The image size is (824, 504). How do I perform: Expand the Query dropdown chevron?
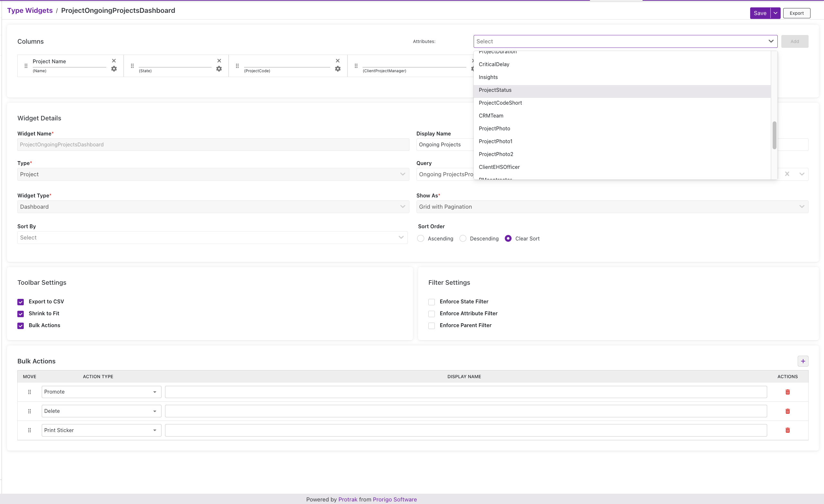pos(802,174)
